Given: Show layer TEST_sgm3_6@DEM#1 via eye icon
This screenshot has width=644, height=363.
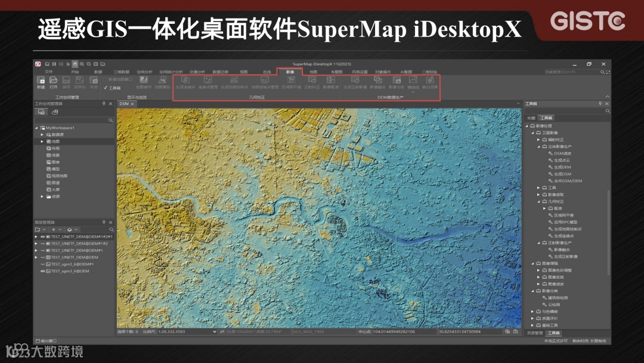Looking at the screenshot, I should tap(43, 264).
